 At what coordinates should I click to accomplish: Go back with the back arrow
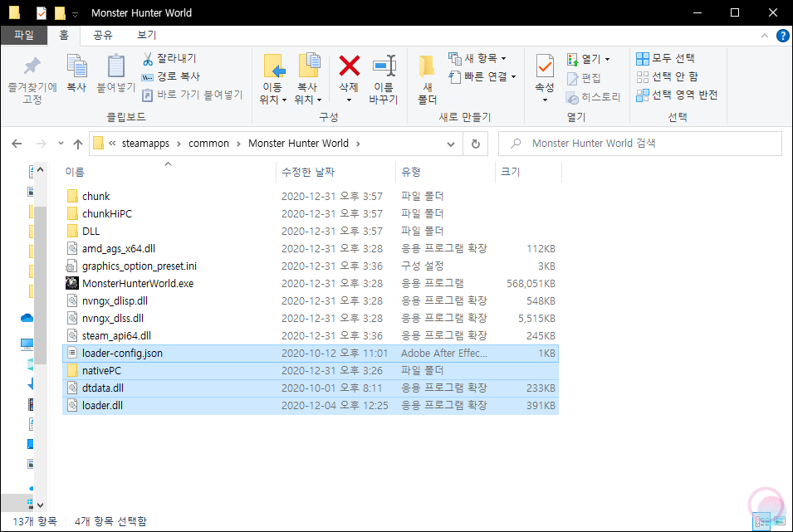[x=17, y=144]
